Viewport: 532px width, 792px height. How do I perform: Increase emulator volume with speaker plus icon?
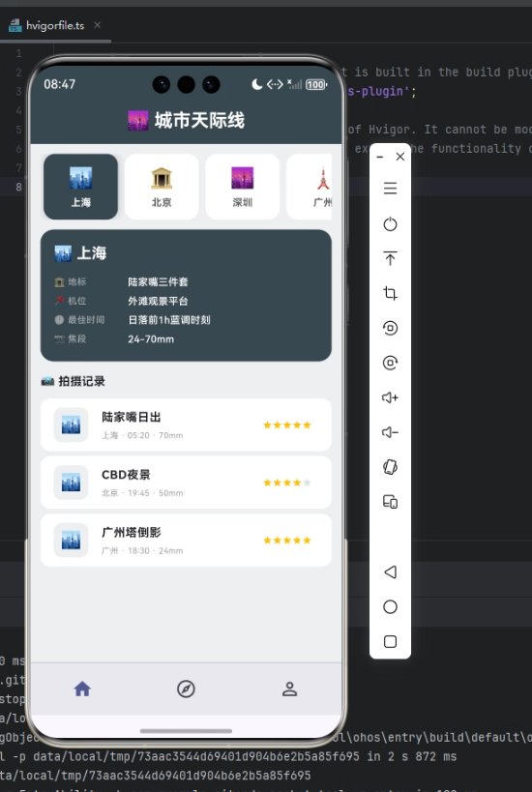click(390, 398)
